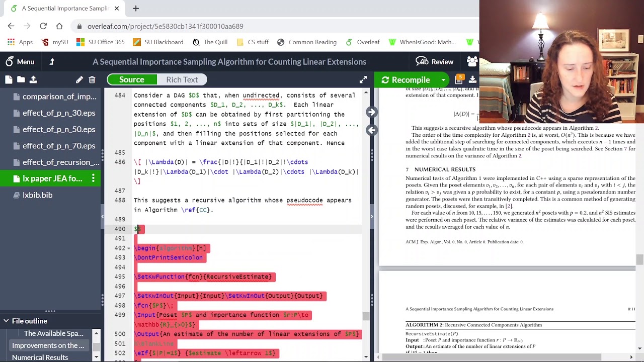This screenshot has width=644, height=362.
Task: Open The Quill bookmark
Action: pos(210,42)
